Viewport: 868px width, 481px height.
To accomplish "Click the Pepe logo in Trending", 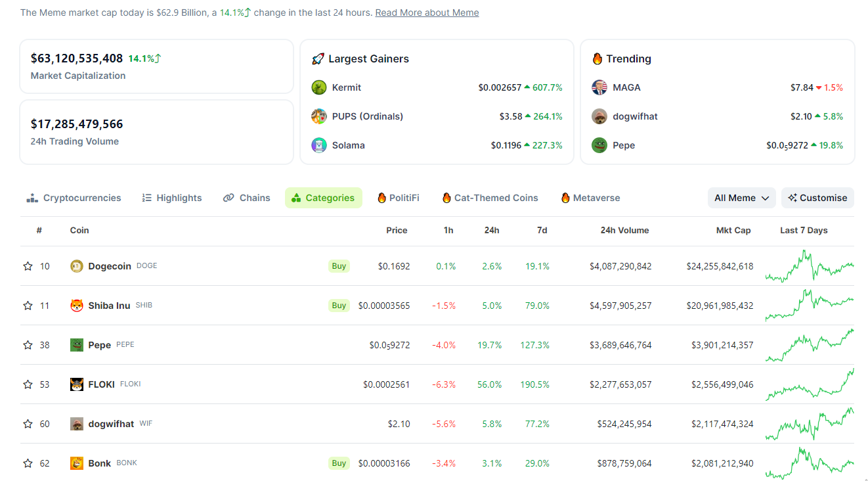I will 599,145.
